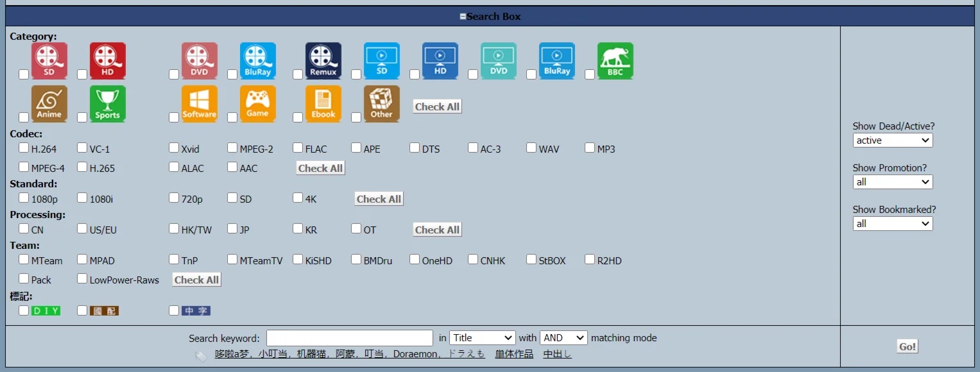Click the red Movie HD category icon
The image size is (980, 372).
coord(108,61)
